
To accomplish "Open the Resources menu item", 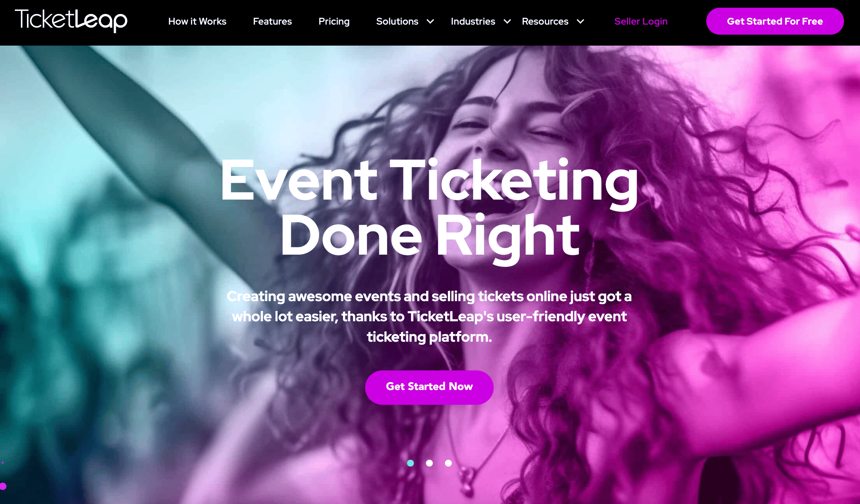I will tap(545, 22).
